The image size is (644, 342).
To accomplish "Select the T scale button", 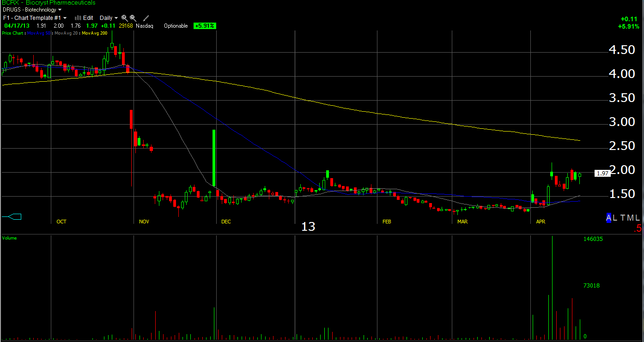I will [622, 218].
